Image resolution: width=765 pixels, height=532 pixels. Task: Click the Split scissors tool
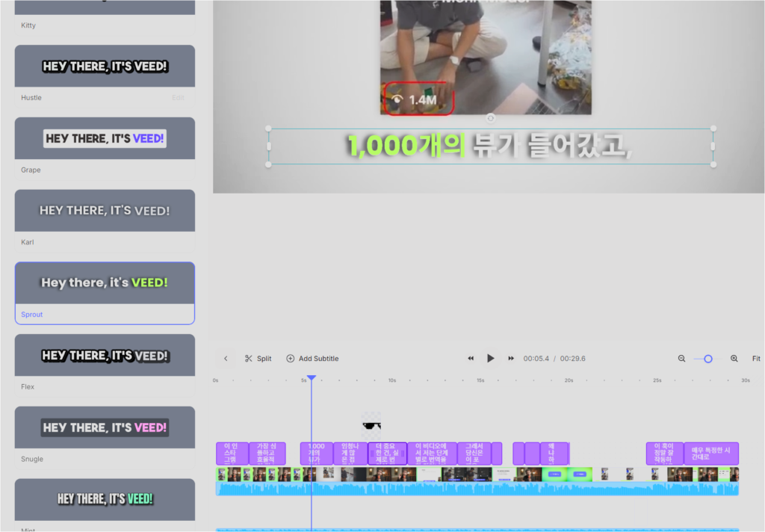258,359
